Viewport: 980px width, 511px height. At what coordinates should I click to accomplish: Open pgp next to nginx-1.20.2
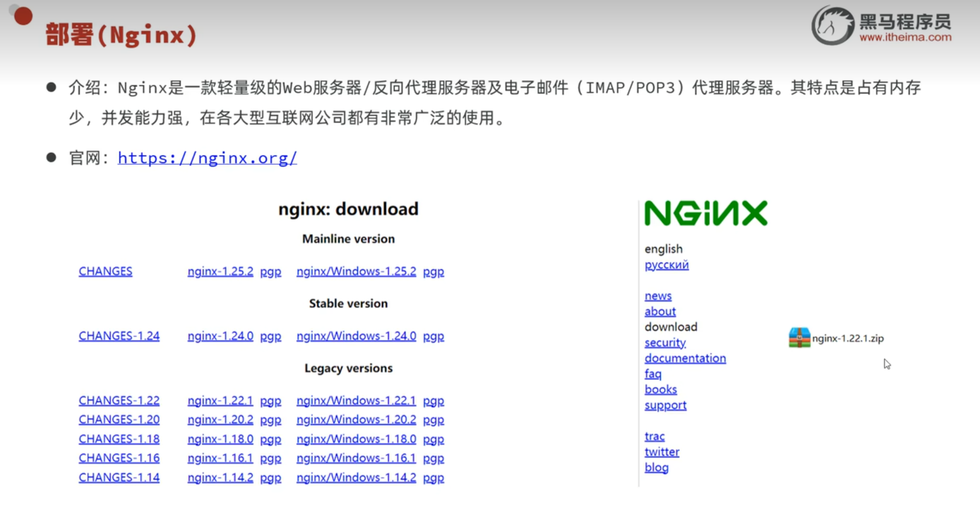270,420
